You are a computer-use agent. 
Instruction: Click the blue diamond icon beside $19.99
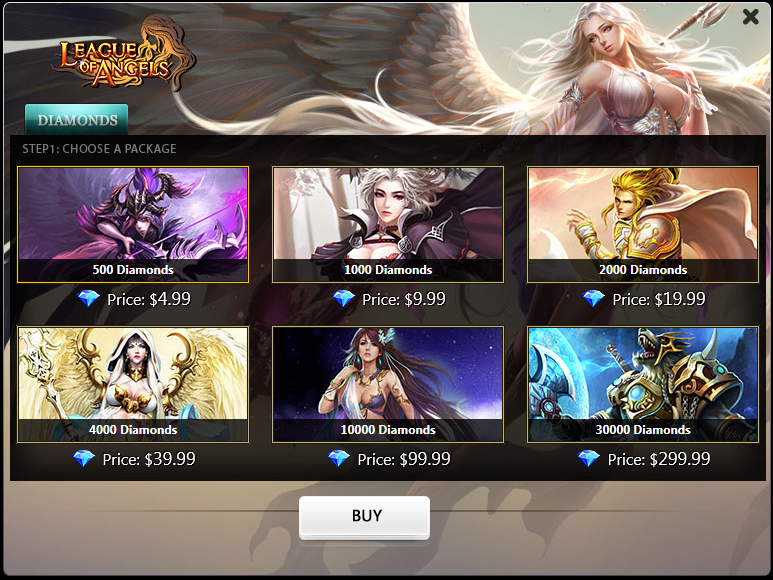[x=594, y=299]
